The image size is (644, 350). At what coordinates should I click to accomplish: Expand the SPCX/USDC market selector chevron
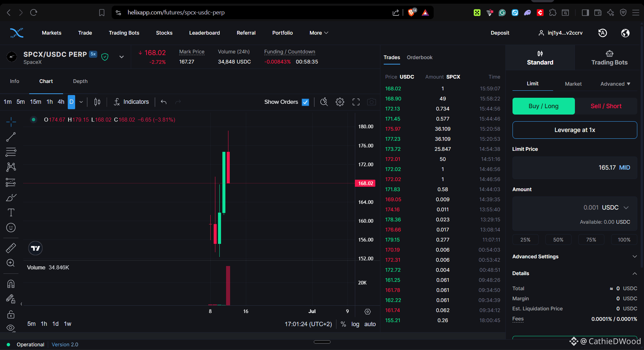[121, 57]
